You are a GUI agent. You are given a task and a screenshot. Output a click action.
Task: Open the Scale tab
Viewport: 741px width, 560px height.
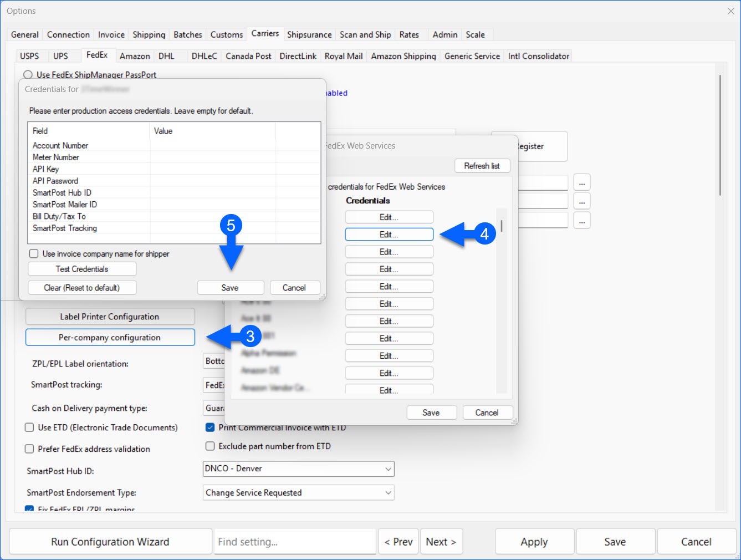tap(476, 34)
